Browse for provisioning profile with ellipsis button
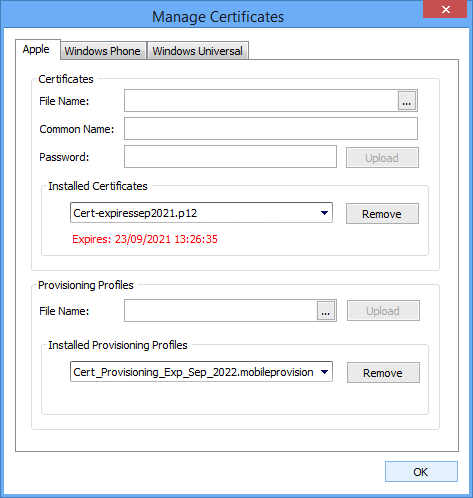Image resolution: width=473 pixels, height=498 pixels. pos(326,311)
